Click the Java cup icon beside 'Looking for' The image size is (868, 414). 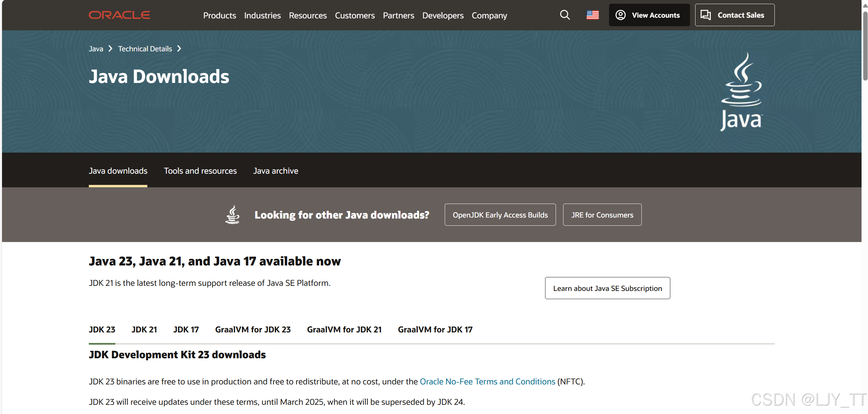232,214
